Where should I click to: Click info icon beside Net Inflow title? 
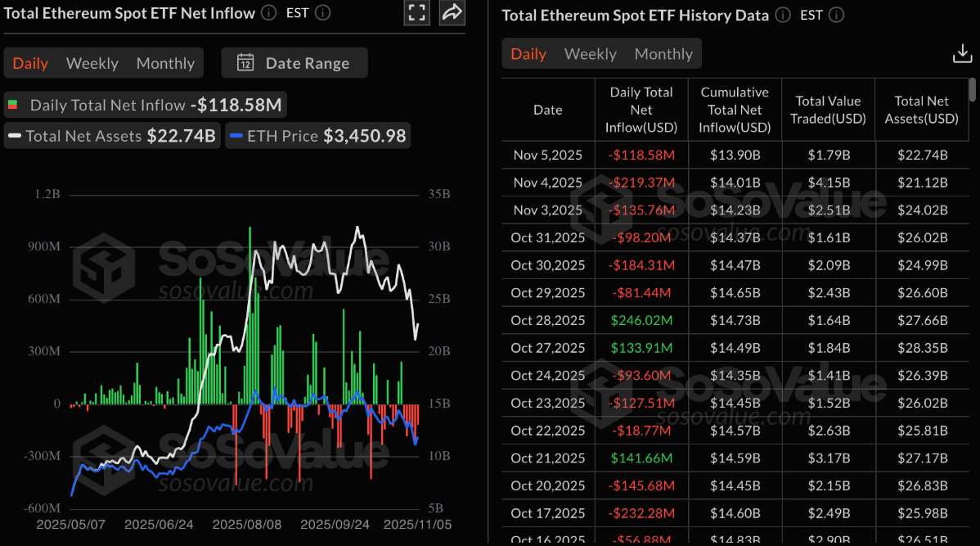269,12
